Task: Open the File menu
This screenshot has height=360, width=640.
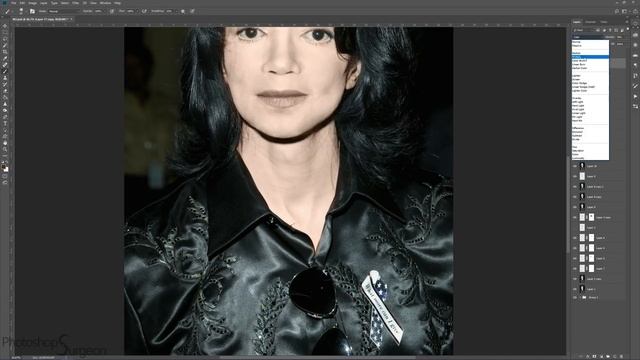Action: (13, 3)
